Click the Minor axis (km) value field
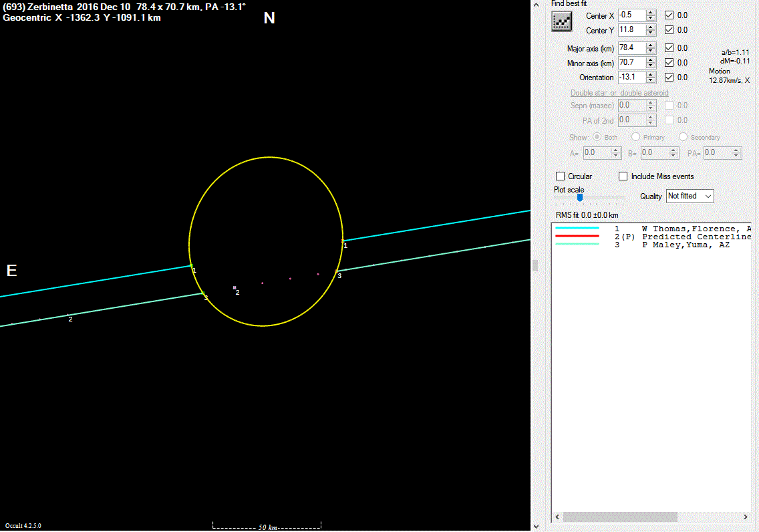Viewport: 759px width, 532px height. pos(631,62)
